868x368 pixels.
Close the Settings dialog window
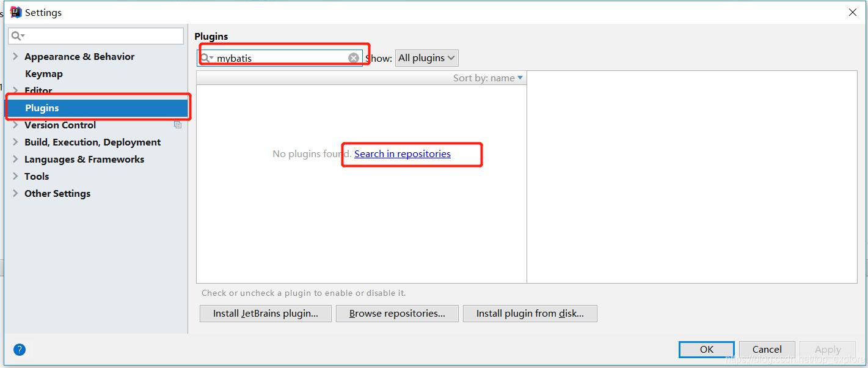(853, 12)
